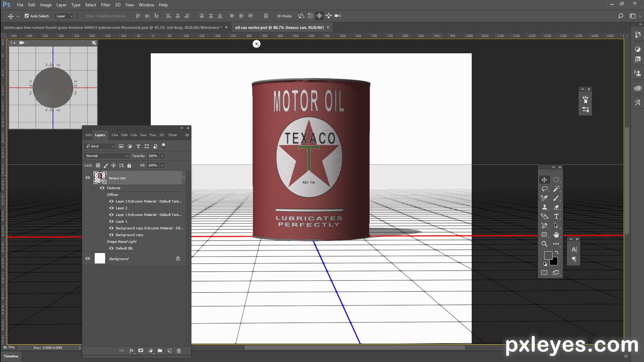Open the Character panel icon
Image resolution: width=644 pixels, height=362 pixels.
[x=574, y=250]
